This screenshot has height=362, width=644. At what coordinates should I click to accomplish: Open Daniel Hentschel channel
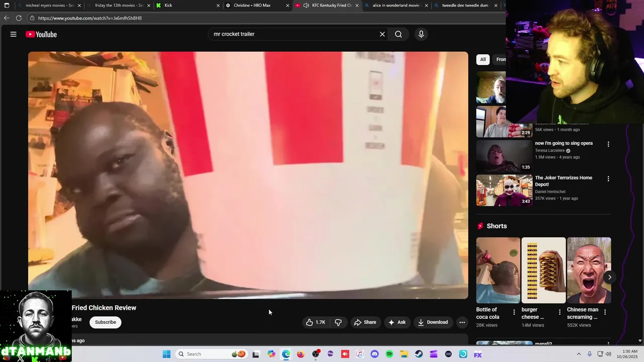[550, 192]
